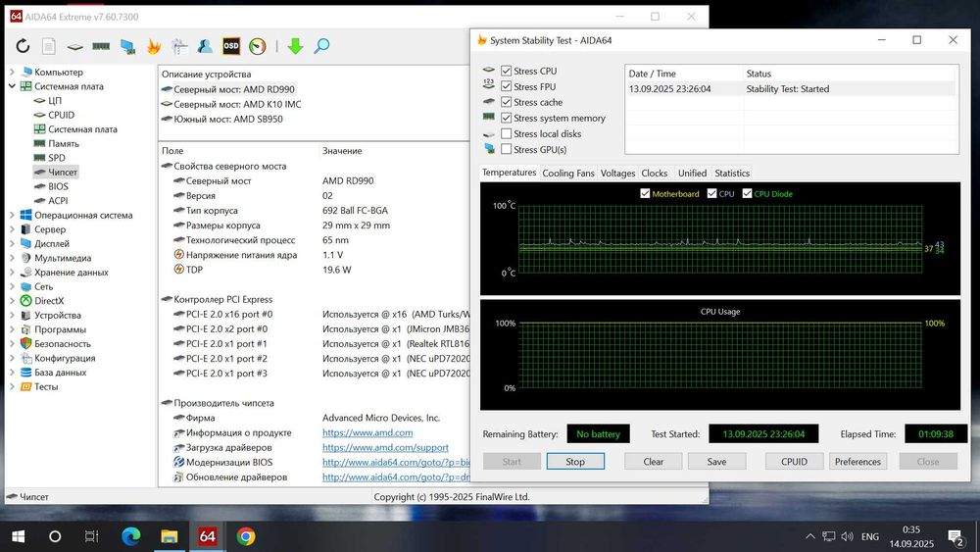980x552 pixels.
Task: Switch to Cooling Fans tab
Action: click(x=568, y=174)
